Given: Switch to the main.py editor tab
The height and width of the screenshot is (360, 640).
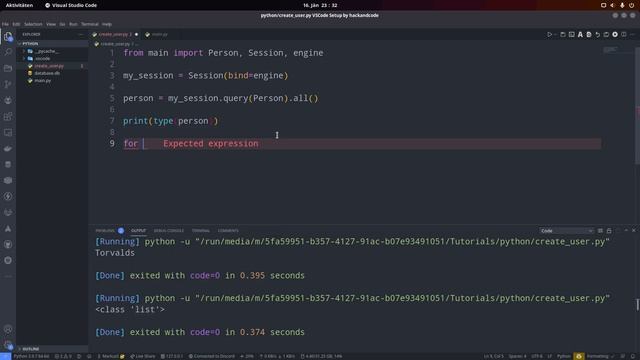Looking at the screenshot, I should coord(157,35).
